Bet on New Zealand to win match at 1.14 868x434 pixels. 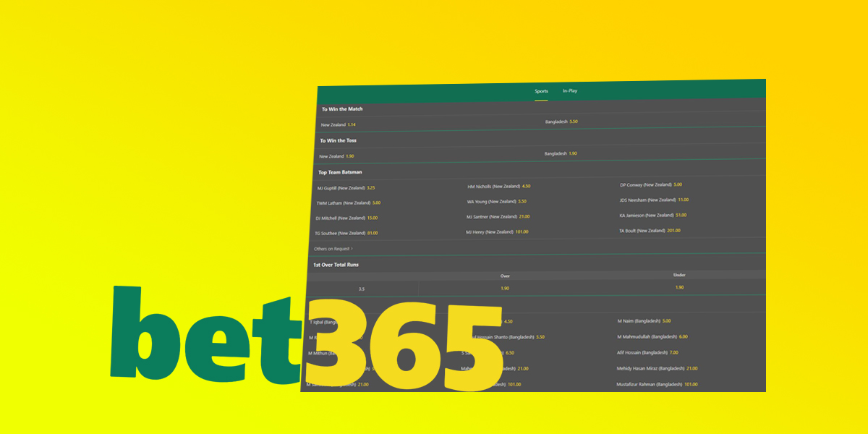click(x=339, y=125)
